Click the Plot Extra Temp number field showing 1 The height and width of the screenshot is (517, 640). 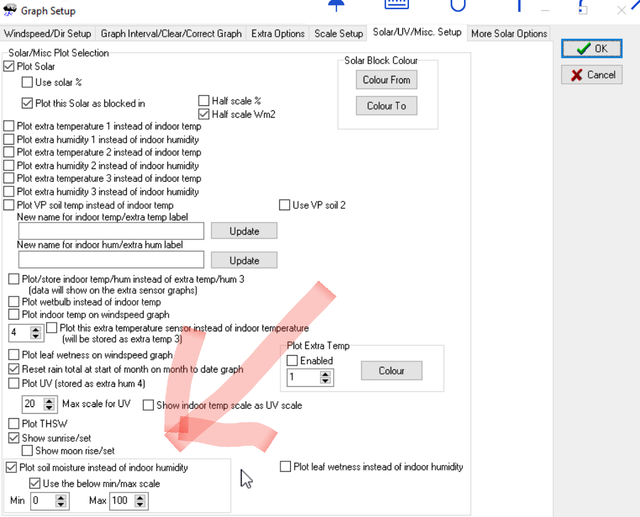(x=303, y=377)
